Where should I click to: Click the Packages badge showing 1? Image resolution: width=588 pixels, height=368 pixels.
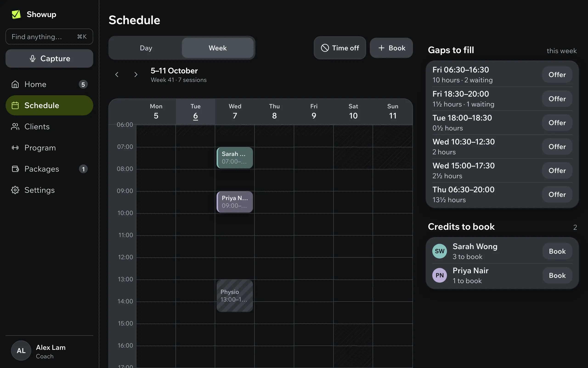[83, 169]
